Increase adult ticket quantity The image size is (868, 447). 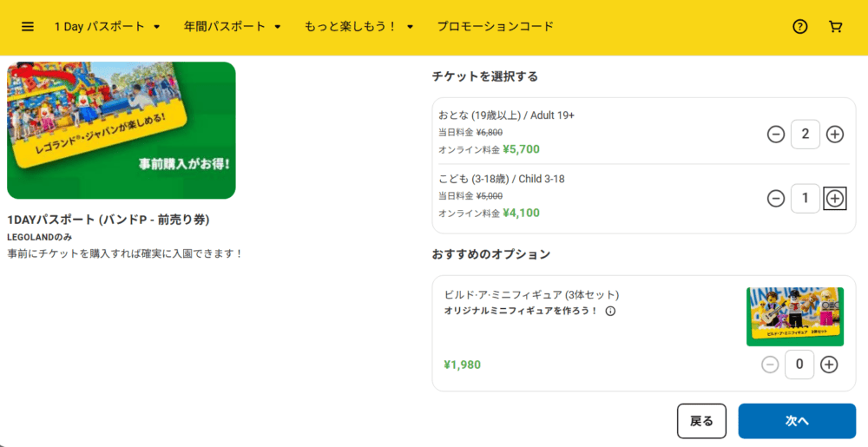(x=835, y=134)
